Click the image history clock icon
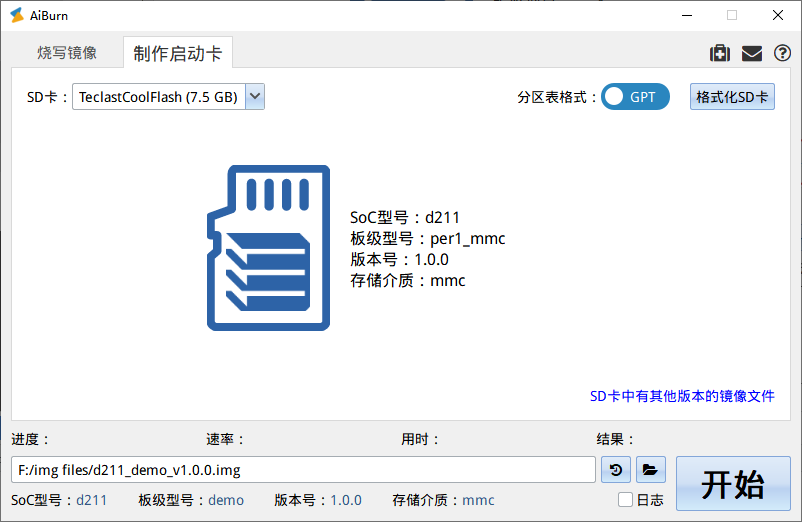 [614, 469]
